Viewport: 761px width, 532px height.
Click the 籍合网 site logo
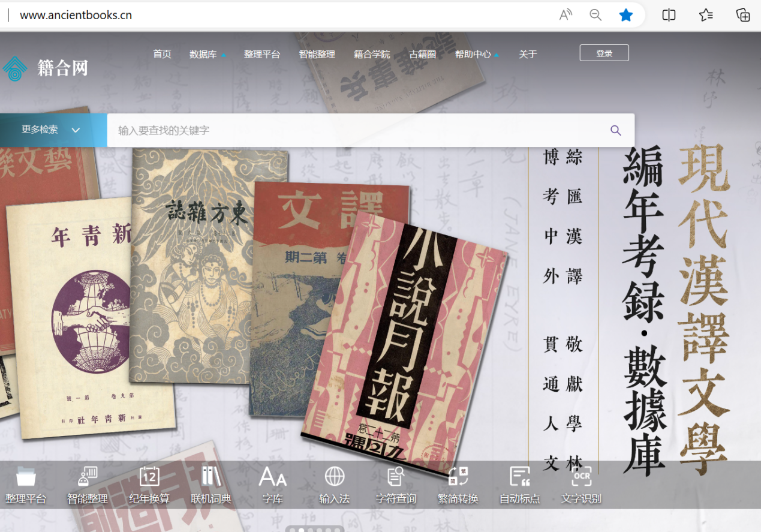[46, 68]
